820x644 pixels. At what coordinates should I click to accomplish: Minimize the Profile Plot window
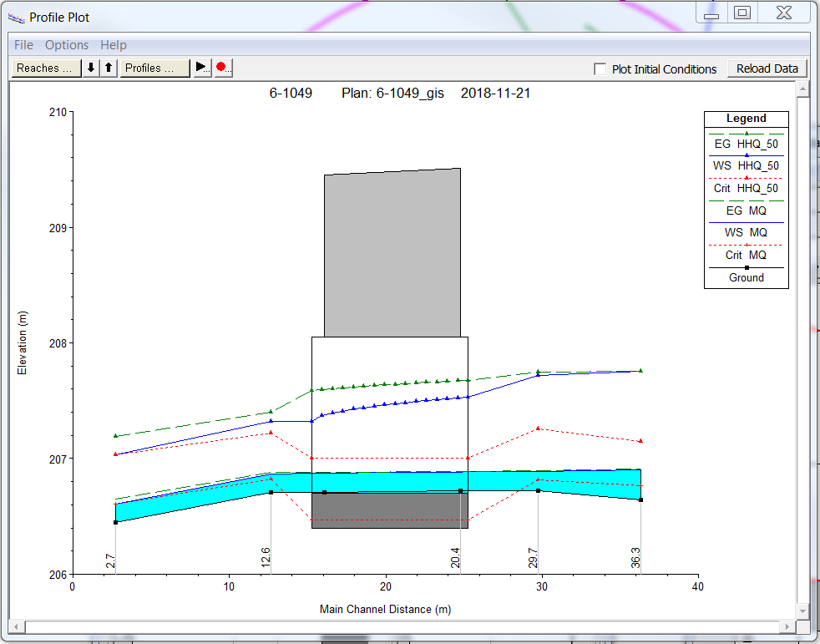click(x=711, y=13)
